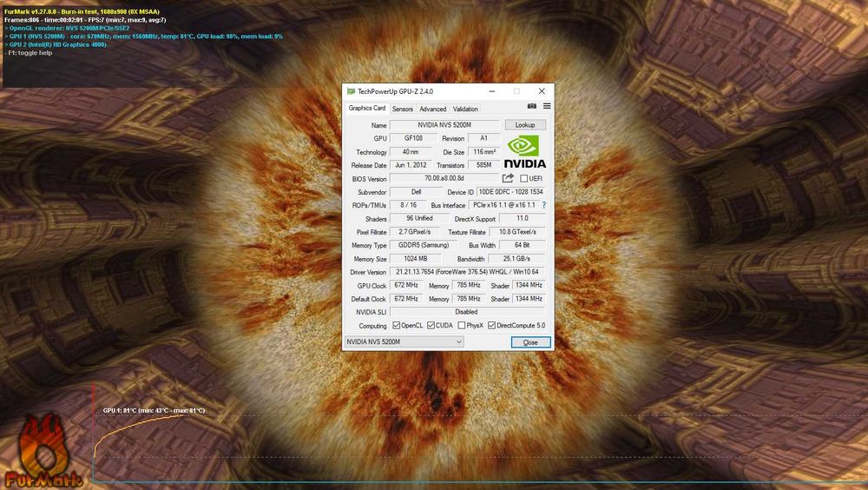This screenshot has height=490, width=868.
Task: Click the Shaders field 96 Unified
Action: pos(419,218)
